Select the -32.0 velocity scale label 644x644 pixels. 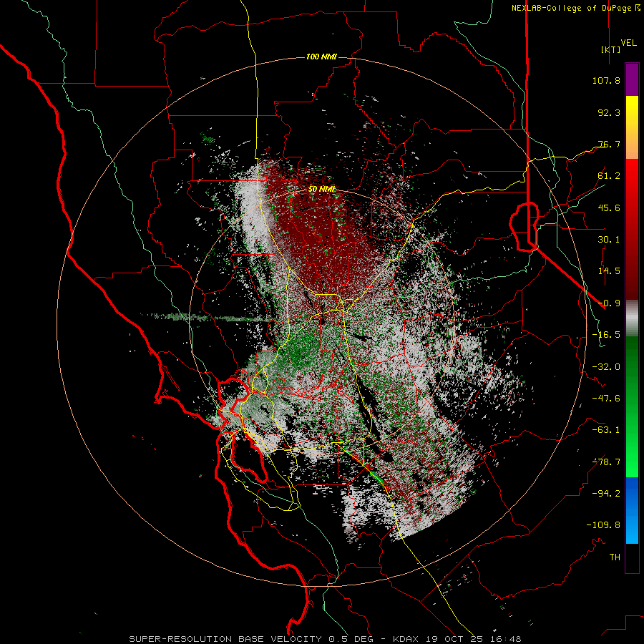click(606, 367)
